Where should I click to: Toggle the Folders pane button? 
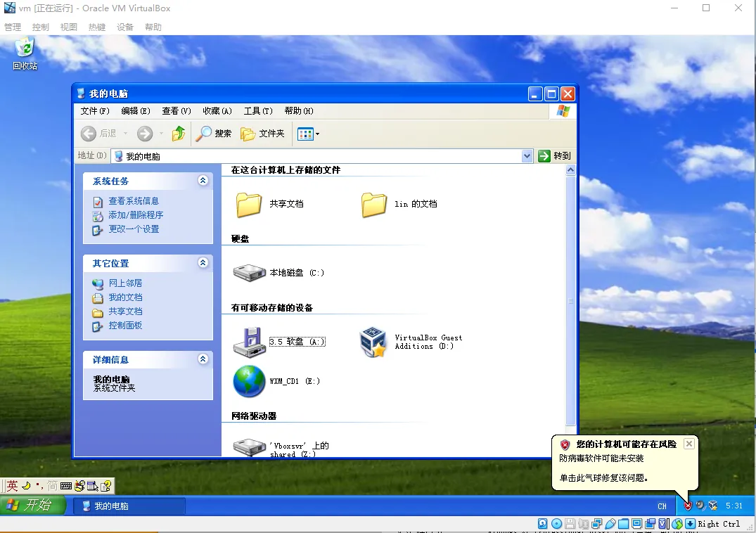point(263,134)
